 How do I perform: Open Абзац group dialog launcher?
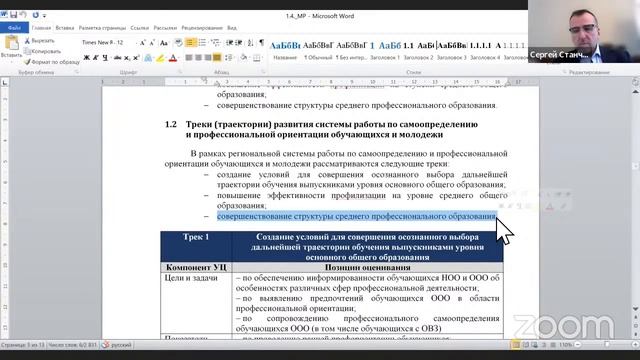pos(263,72)
